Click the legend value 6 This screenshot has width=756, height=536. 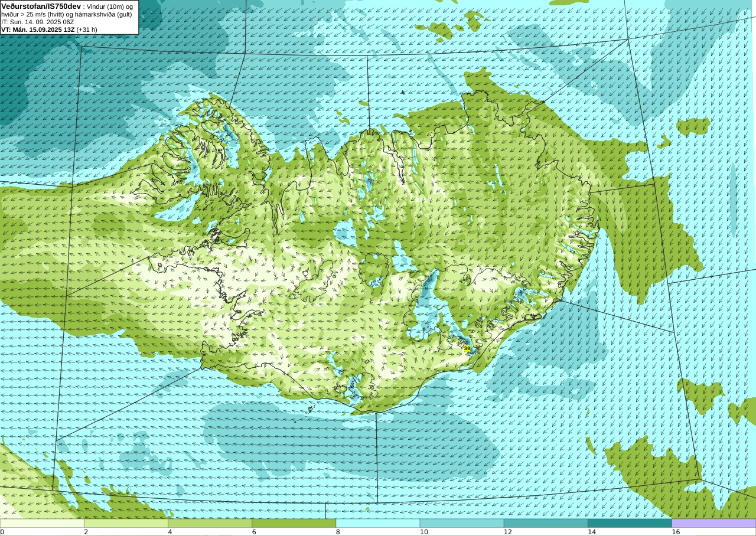coord(254,532)
